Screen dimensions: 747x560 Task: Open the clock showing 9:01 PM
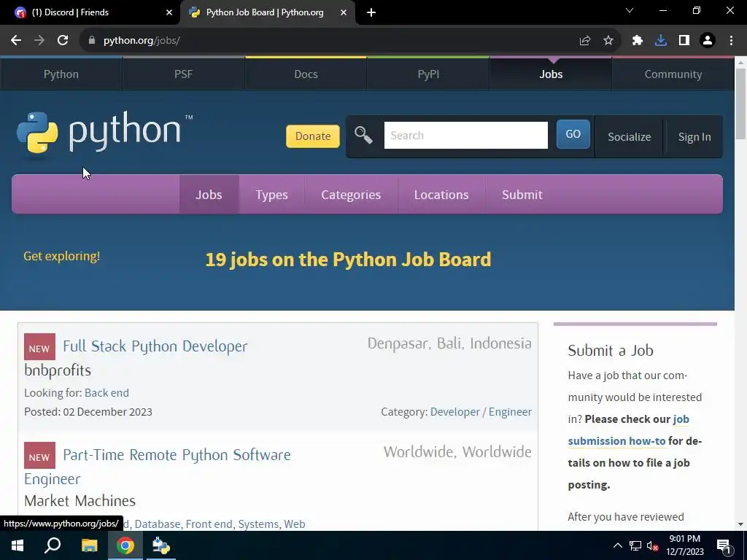[684, 545]
